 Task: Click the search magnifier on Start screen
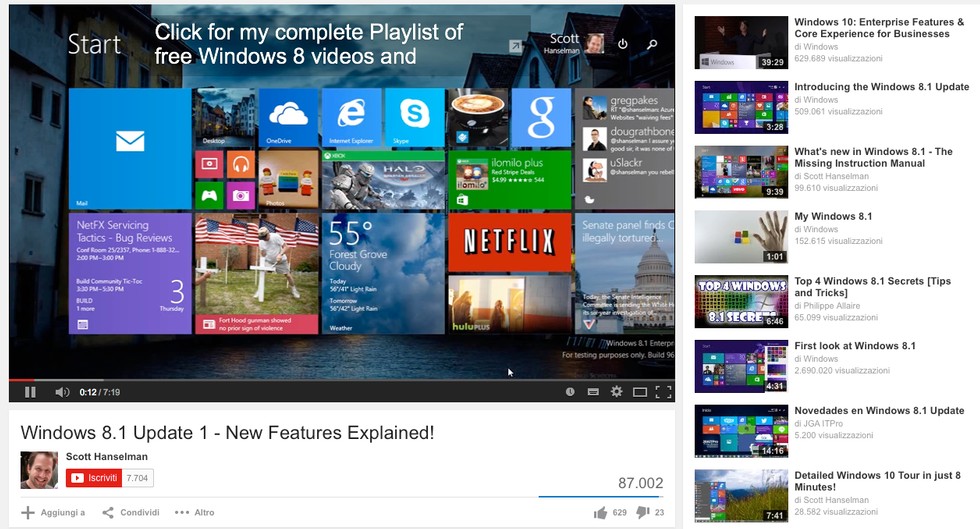[x=652, y=44]
